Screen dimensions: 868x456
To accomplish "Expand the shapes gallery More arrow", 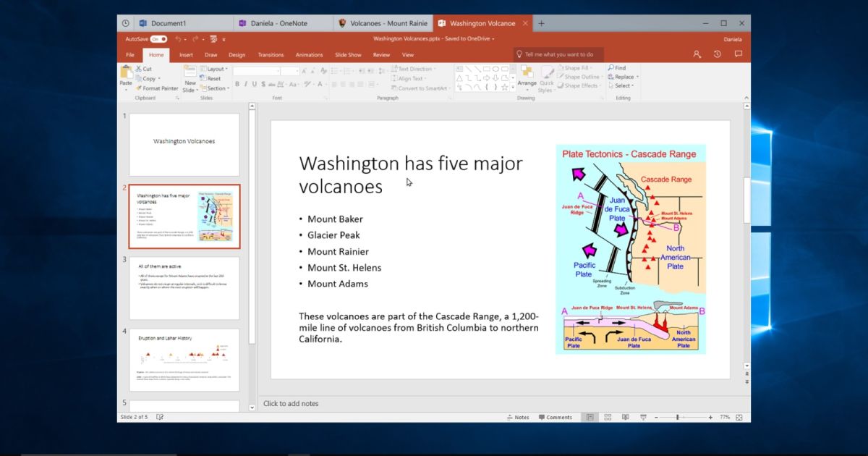I will (x=513, y=88).
